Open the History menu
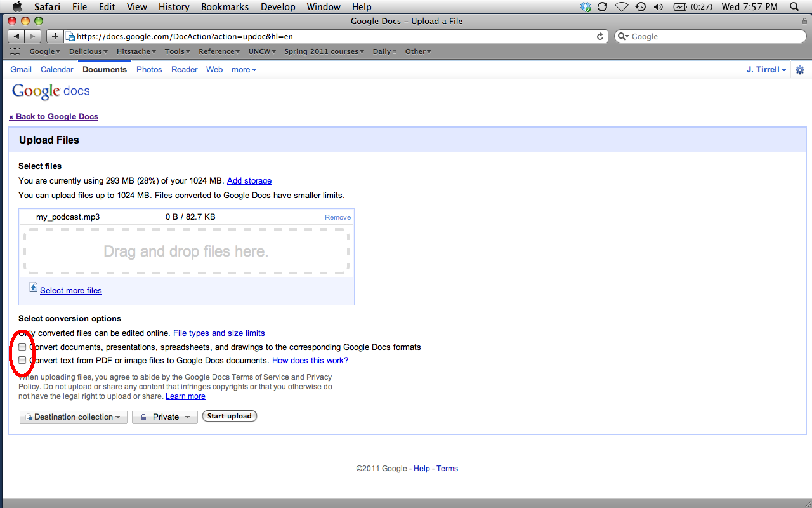Image resolution: width=812 pixels, height=508 pixels. coord(174,7)
